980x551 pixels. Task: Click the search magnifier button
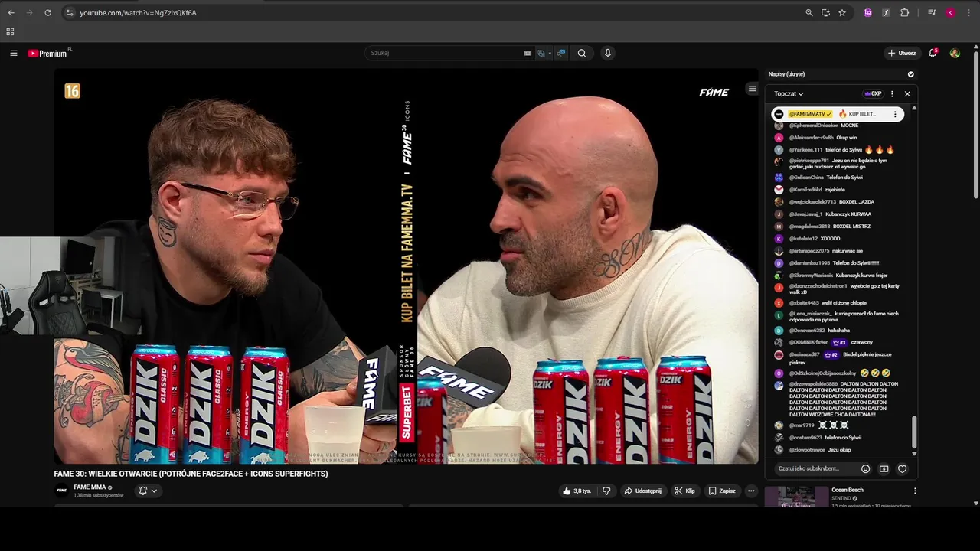click(582, 53)
